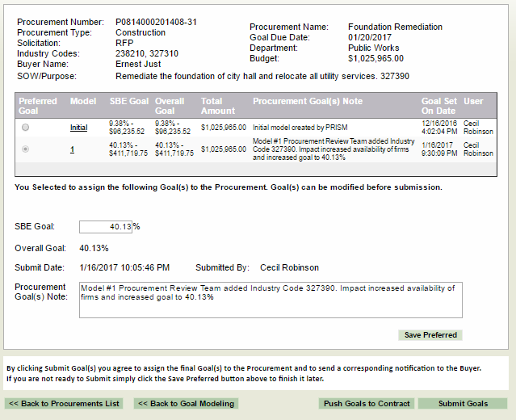Click the User column header
This screenshot has width=516, height=420.
tap(473, 102)
